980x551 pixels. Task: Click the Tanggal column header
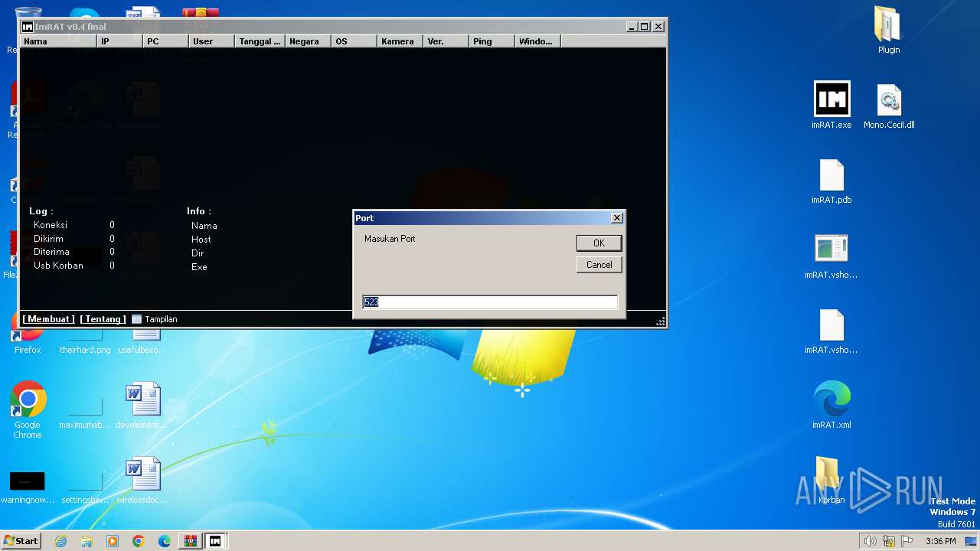[260, 41]
